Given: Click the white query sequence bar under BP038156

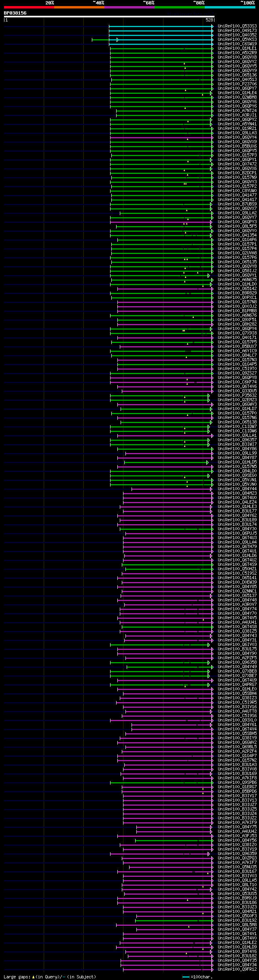Looking at the screenshot, I should (x=109, y=17).
